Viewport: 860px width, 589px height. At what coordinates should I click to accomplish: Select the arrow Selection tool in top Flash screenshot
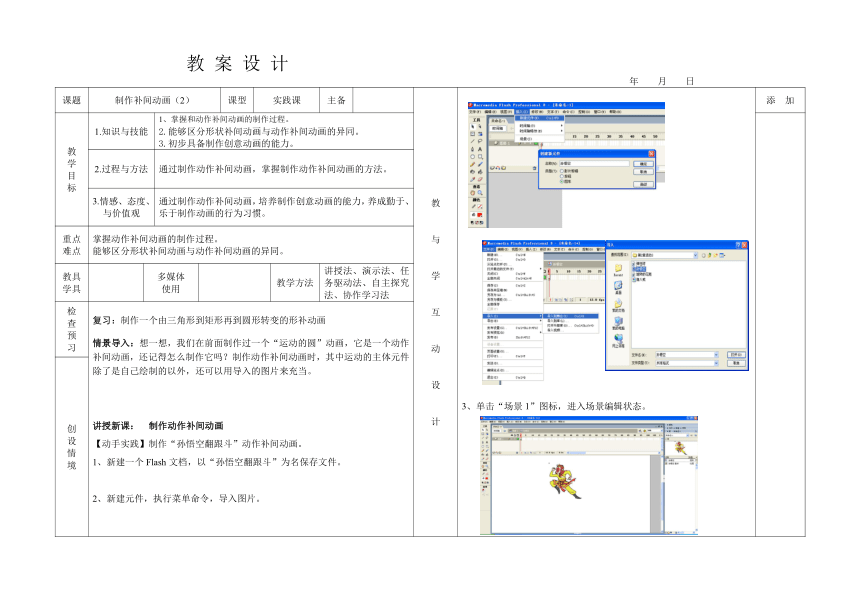pos(472,126)
